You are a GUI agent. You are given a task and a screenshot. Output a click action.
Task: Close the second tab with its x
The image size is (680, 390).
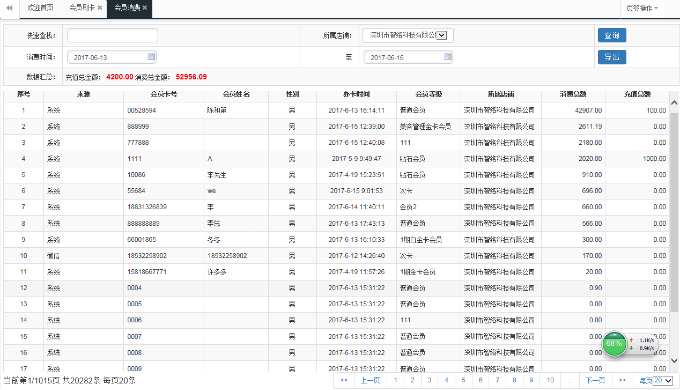[x=100, y=8]
